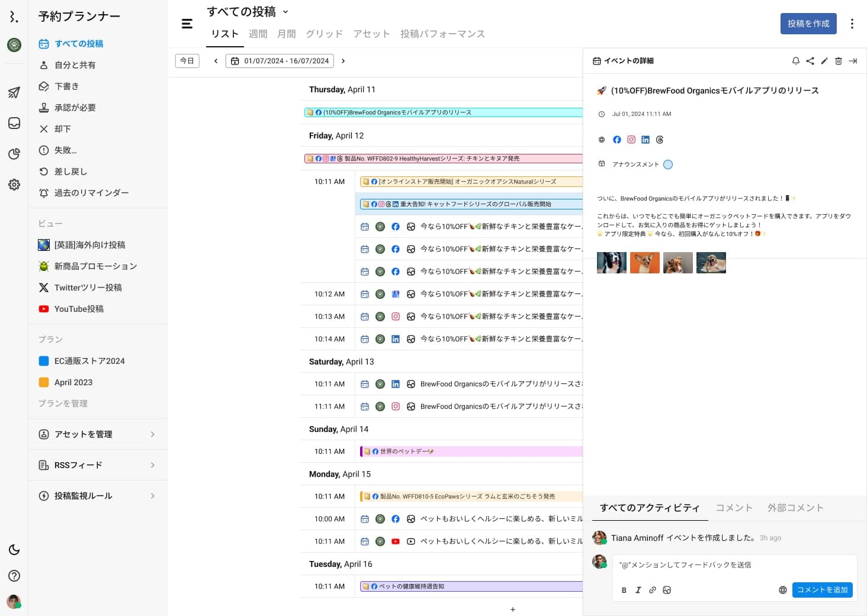Select the コメント activity tab
Viewport: 867px width, 616px height.
pyautogui.click(x=734, y=508)
